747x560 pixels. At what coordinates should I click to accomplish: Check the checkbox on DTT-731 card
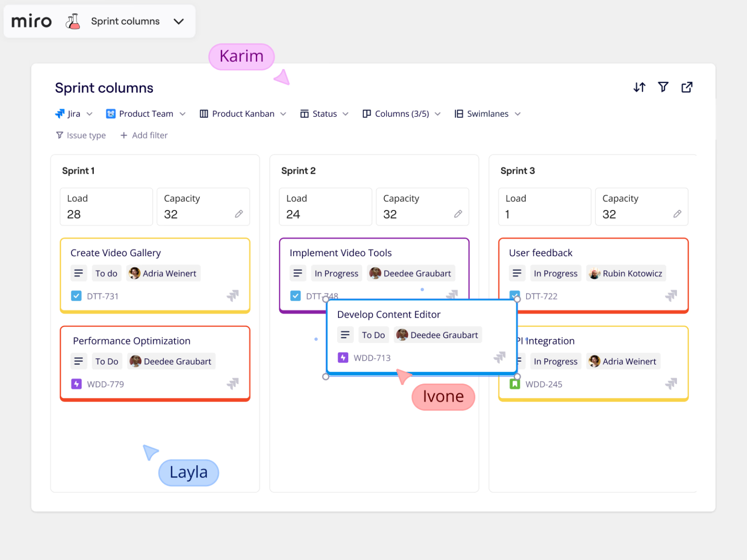pyautogui.click(x=76, y=296)
